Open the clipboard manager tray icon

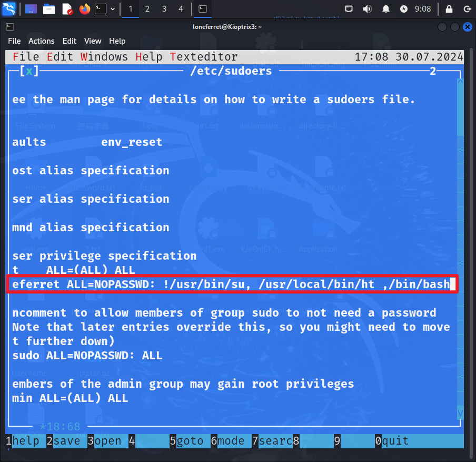350,9
